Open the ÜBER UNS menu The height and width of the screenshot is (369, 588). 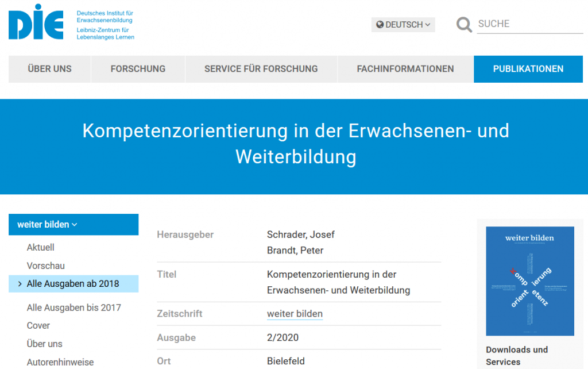tap(49, 69)
